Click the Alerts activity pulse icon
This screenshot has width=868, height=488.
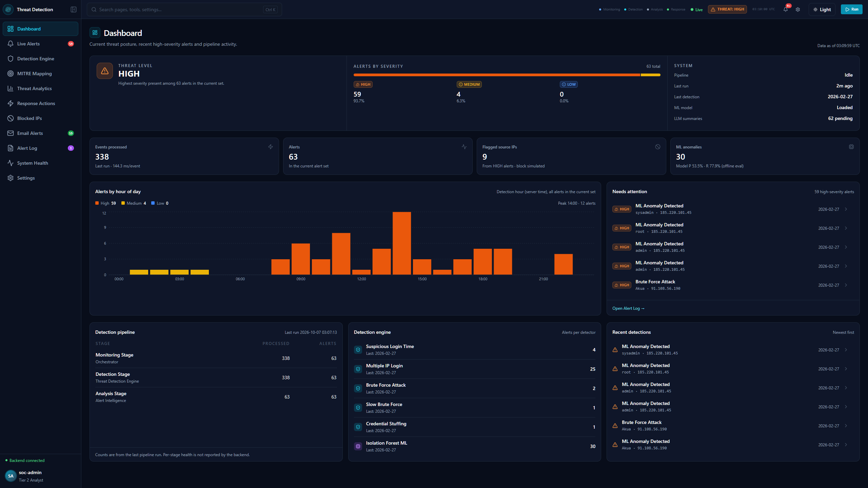coord(464,147)
